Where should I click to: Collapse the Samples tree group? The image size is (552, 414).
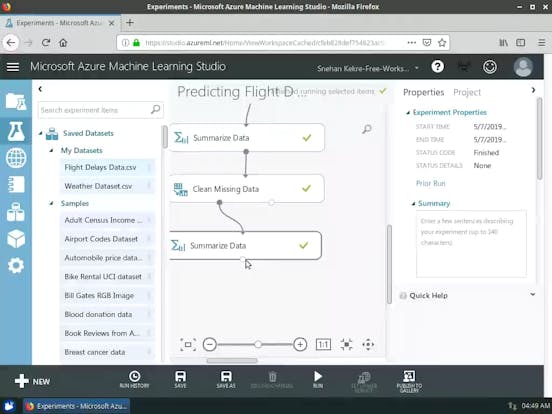[51, 203]
